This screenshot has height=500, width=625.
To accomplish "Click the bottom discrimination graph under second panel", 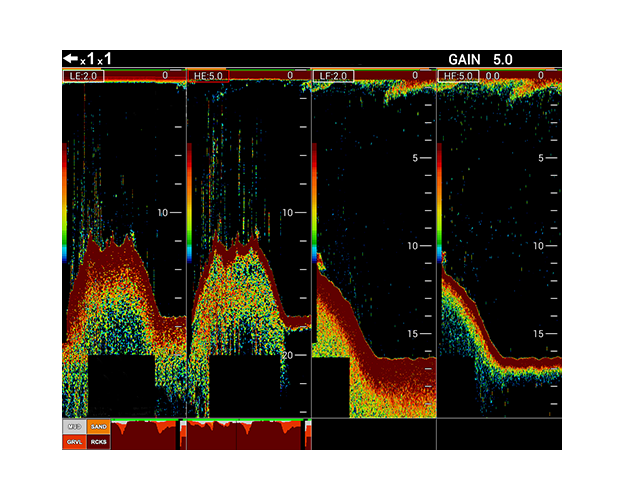I will click(x=245, y=433).
